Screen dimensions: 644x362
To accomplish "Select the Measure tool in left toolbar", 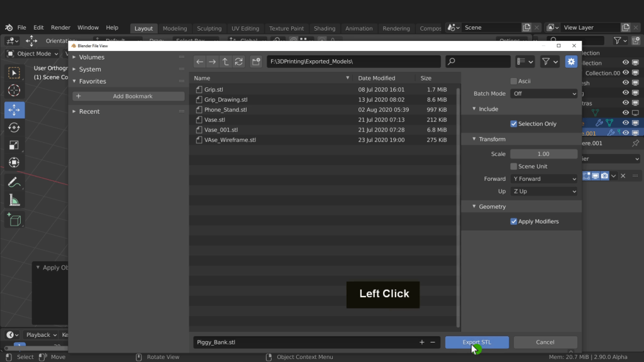I will 14,200.
